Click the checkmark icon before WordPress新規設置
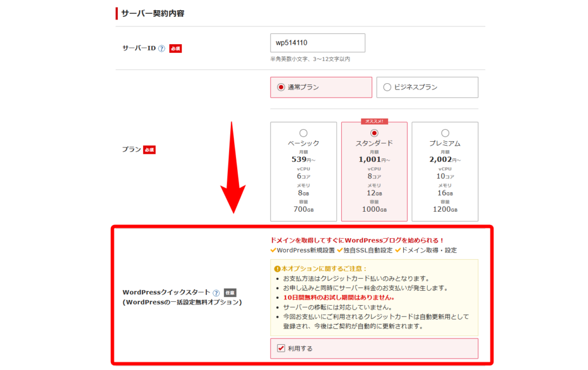Viewport: 588px width, 370px height. tap(273, 250)
